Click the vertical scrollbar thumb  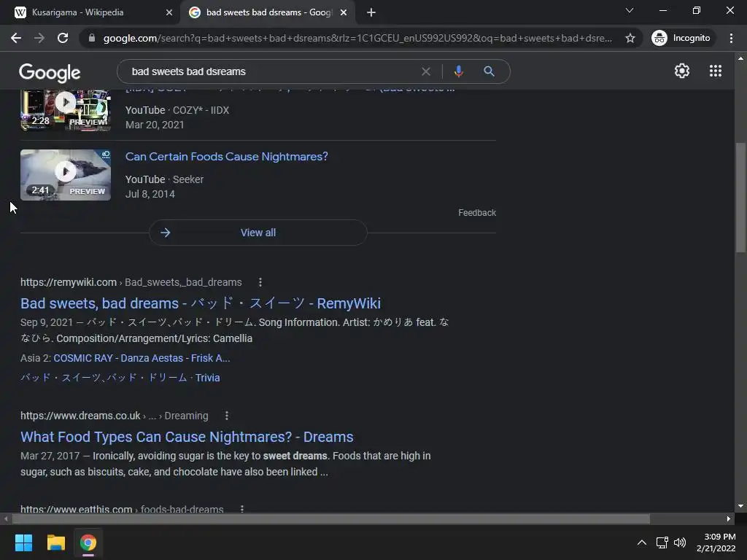740,198
